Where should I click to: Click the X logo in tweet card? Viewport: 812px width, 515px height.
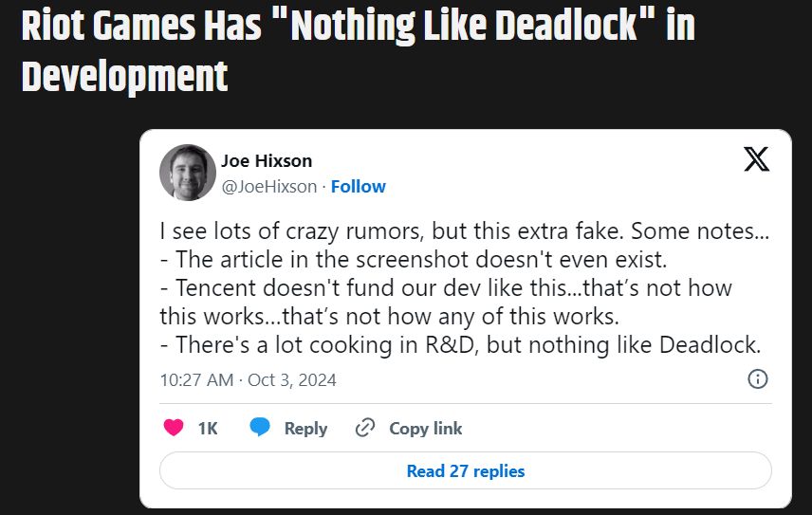tap(756, 159)
